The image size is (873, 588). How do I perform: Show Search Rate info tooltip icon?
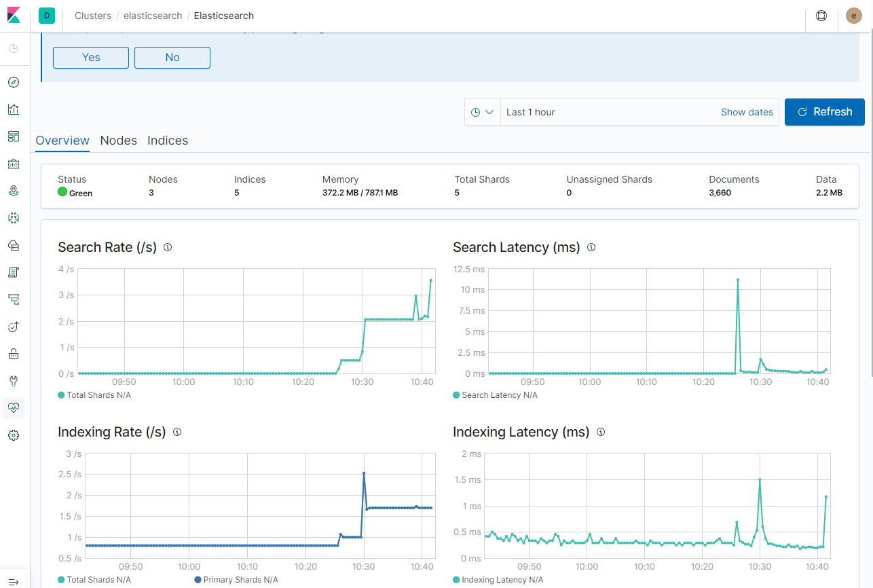(168, 247)
